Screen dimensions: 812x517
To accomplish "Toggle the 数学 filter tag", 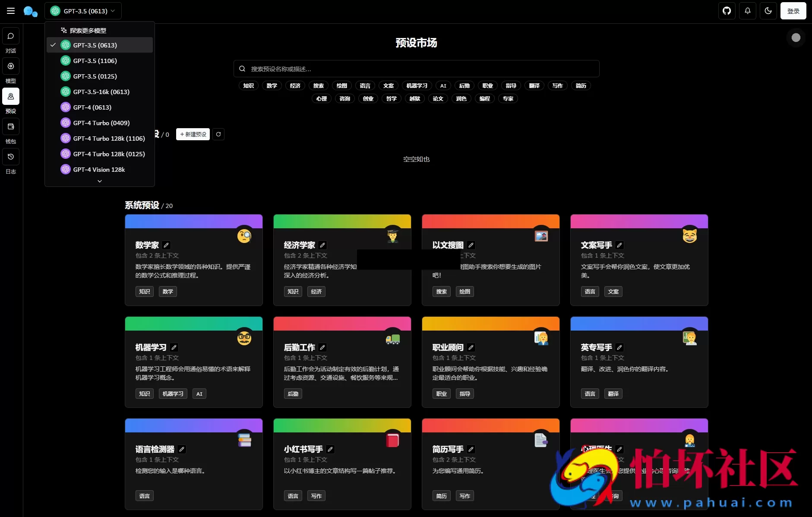I will click(272, 85).
